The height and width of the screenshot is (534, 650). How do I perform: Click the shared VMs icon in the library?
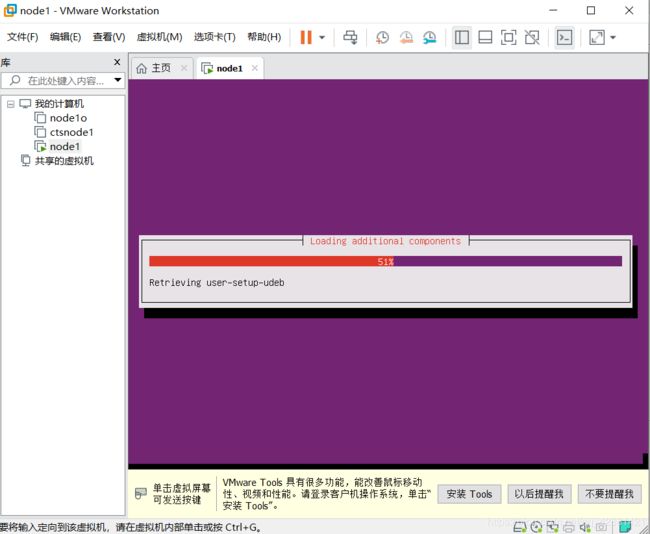pyautogui.click(x=26, y=160)
